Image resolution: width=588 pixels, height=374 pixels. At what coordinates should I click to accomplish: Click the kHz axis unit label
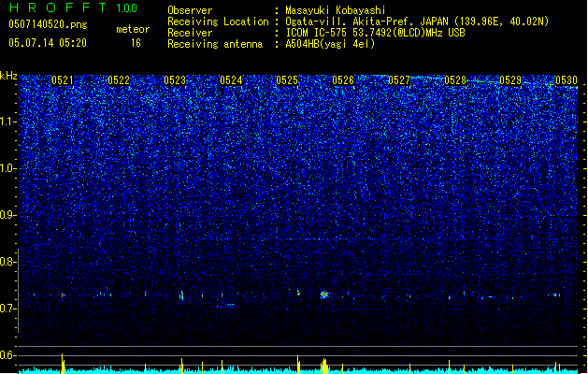tap(8, 76)
